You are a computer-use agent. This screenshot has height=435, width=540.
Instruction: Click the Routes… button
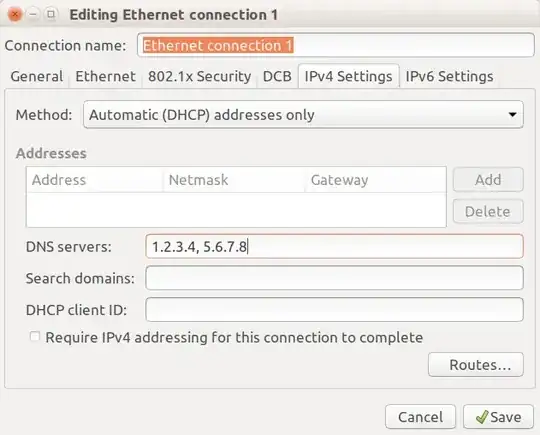476,365
